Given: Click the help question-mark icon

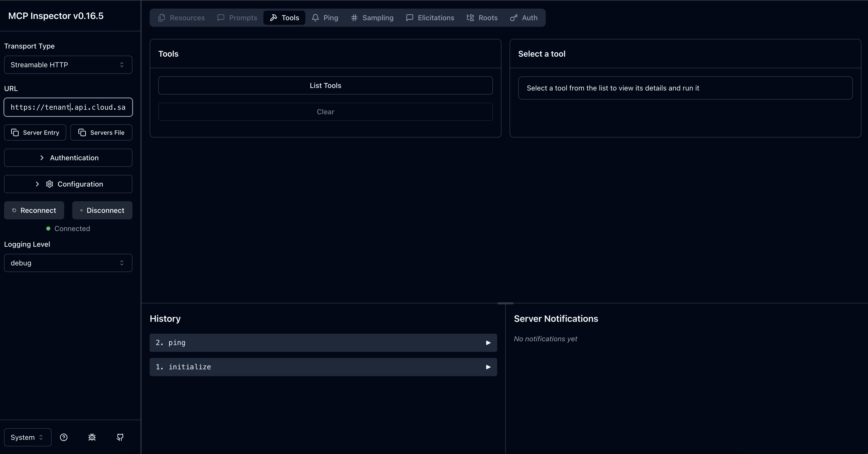Looking at the screenshot, I should [x=64, y=437].
